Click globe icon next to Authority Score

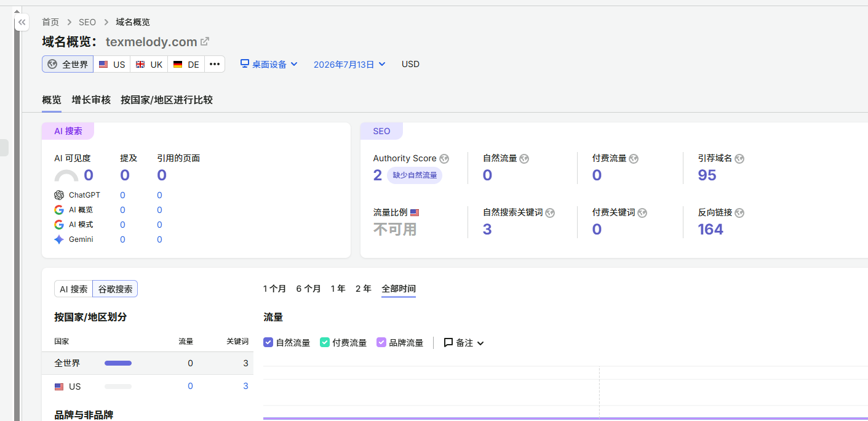(x=444, y=159)
